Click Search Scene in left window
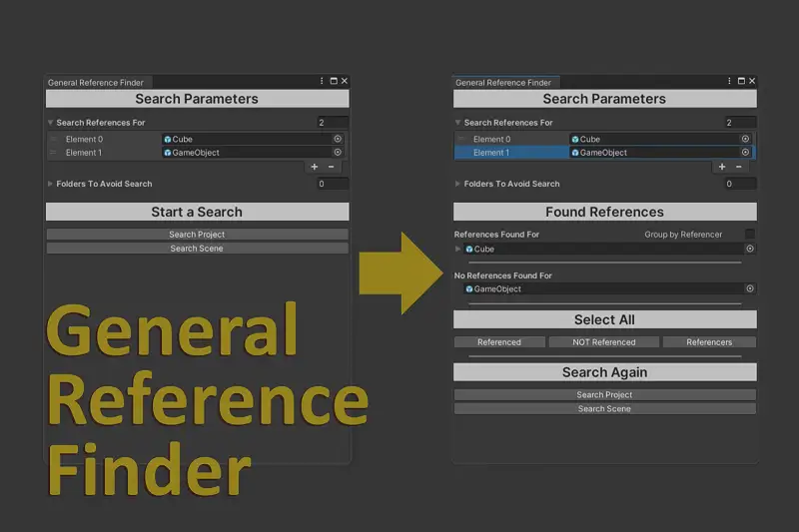This screenshot has width=799, height=532. click(197, 248)
